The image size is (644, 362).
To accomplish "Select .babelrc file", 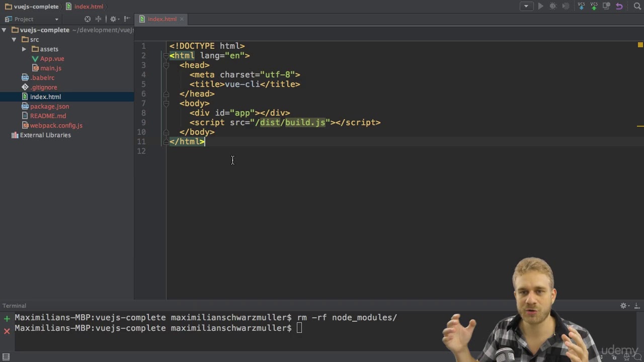I will click(42, 78).
